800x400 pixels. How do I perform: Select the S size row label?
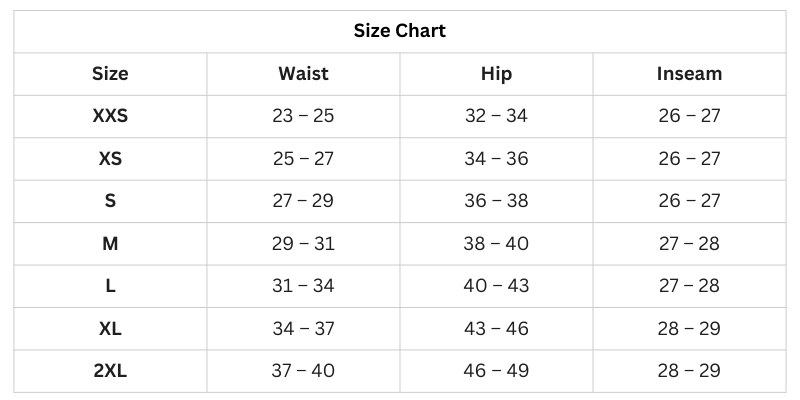[110, 201]
